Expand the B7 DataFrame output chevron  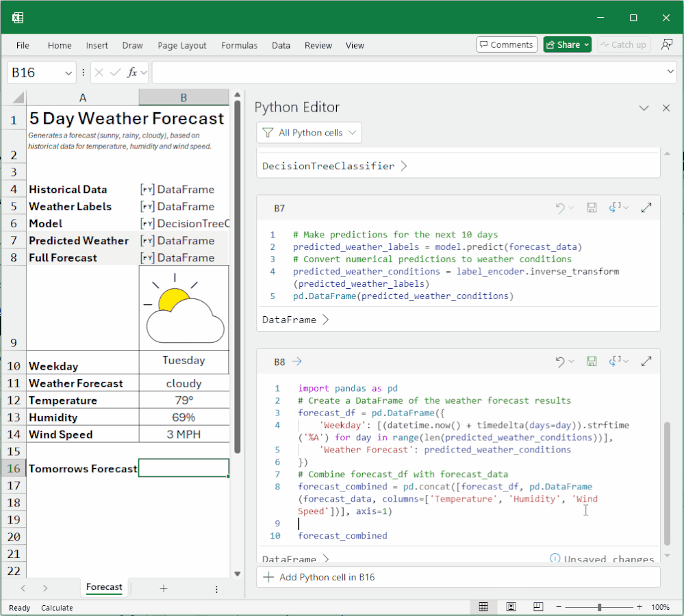[x=325, y=320]
